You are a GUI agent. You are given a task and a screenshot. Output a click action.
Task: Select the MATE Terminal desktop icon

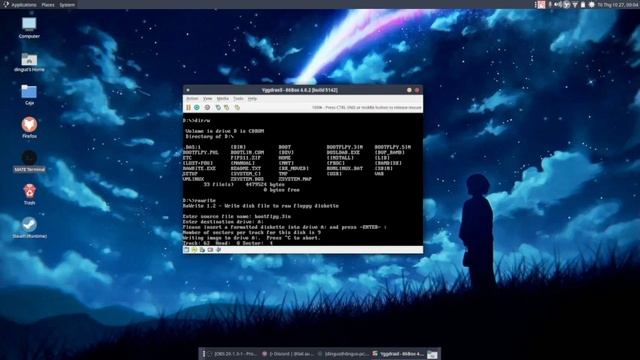pyautogui.click(x=29, y=161)
